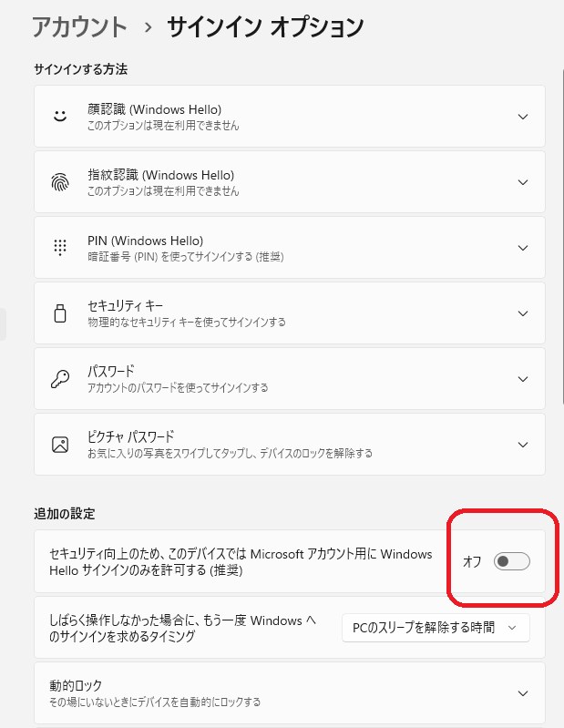564x728 pixels.
Task: Expand the ピクチャ パスワード section chevron
Action: click(x=523, y=445)
